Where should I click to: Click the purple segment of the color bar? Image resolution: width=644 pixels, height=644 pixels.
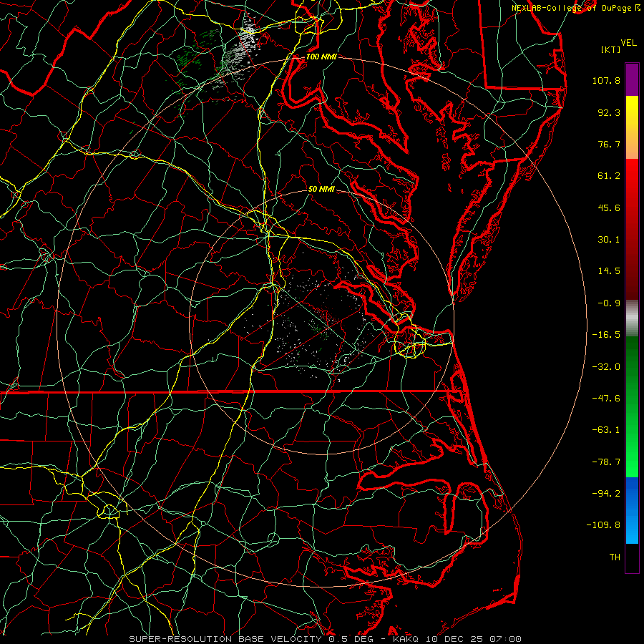(x=632, y=79)
